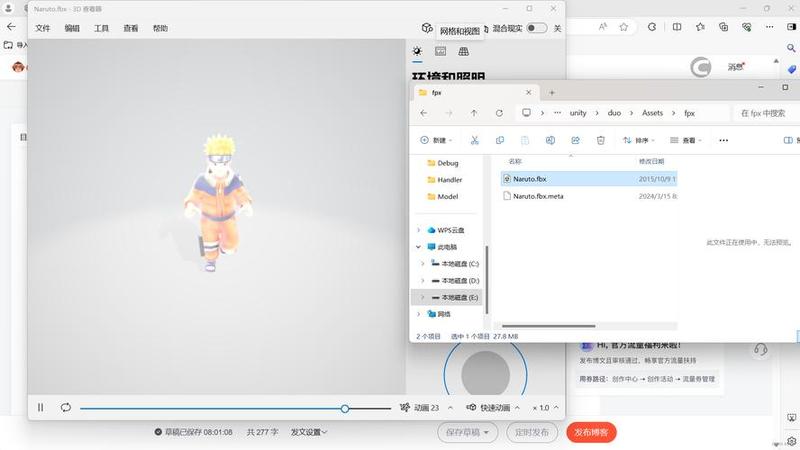Open the 排序 sort dropdown
This screenshot has height=450, width=800.
tap(638, 140)
